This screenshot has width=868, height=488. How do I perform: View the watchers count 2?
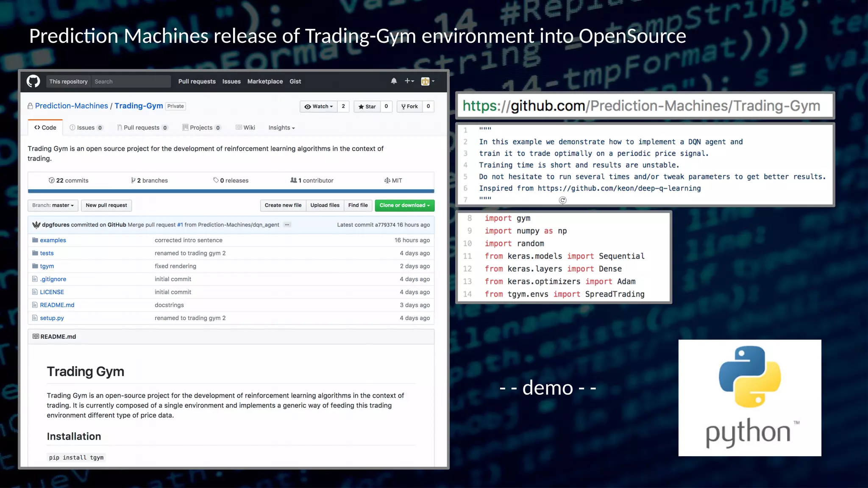point(343,106)
